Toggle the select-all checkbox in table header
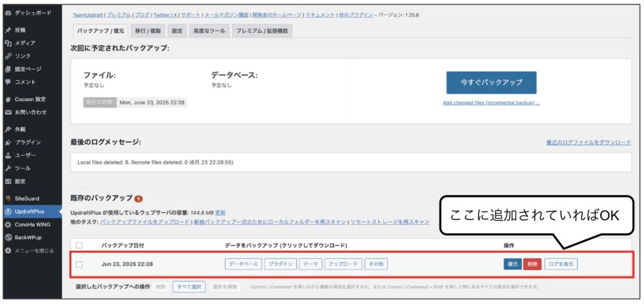This screenshot has width=644, height=304. 79,246
